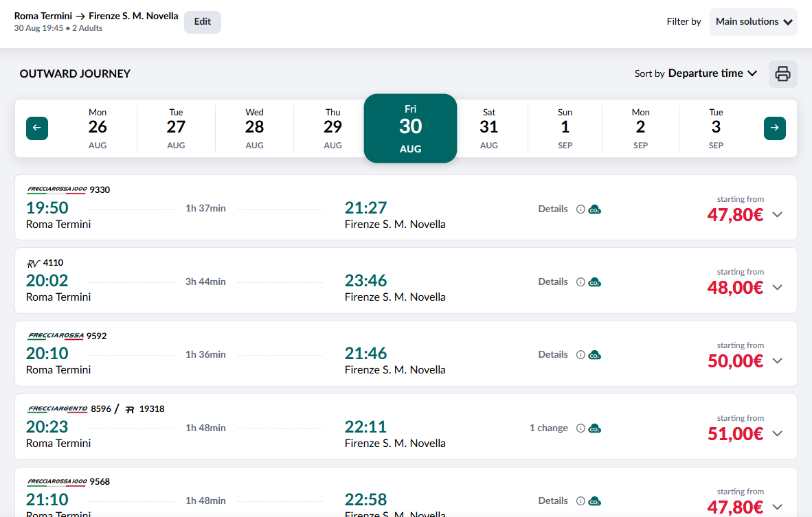Viewport: 812px width, 517px height.
Task: Click Roma Termini to Firenze route title
Action: coord(96,16)
